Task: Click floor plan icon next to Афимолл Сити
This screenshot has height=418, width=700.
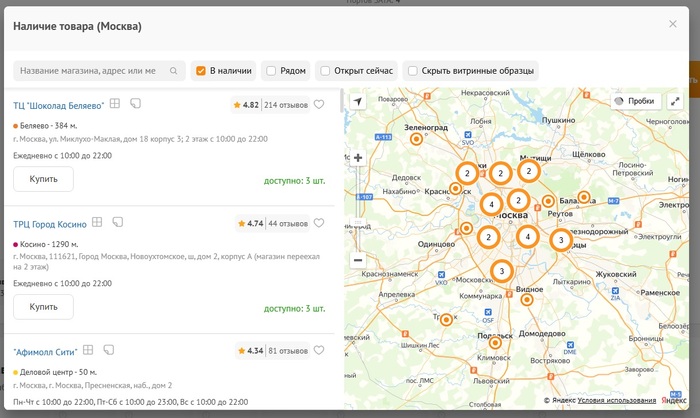Action: [88, 350]
